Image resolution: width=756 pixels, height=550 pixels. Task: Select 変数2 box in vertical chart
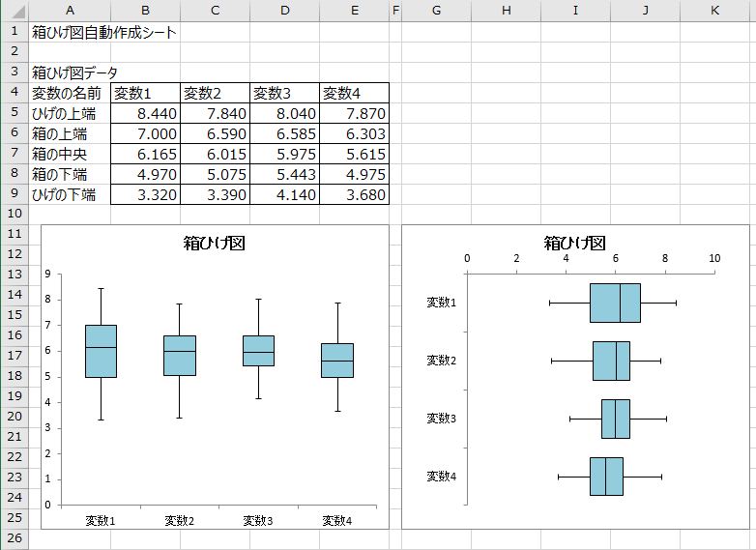point(180,356)
